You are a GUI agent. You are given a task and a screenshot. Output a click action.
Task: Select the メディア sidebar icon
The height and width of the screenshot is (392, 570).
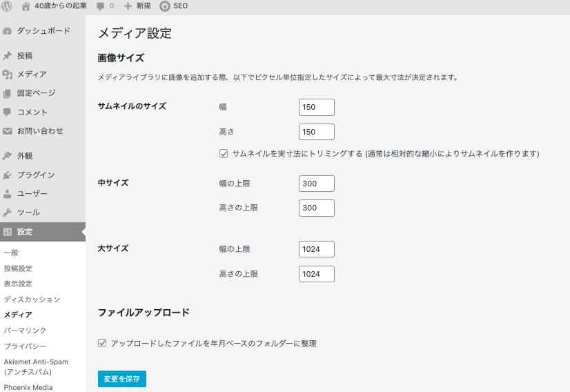click(8, 75)
